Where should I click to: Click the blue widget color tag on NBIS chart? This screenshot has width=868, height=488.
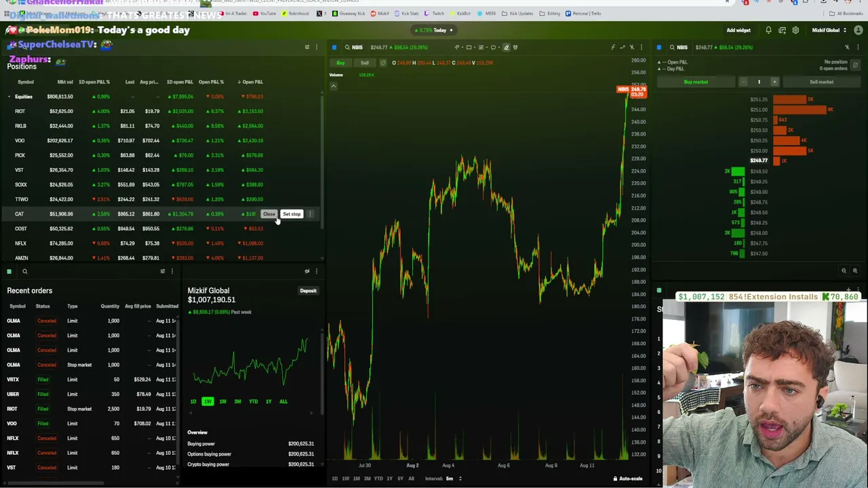[334, 47]
